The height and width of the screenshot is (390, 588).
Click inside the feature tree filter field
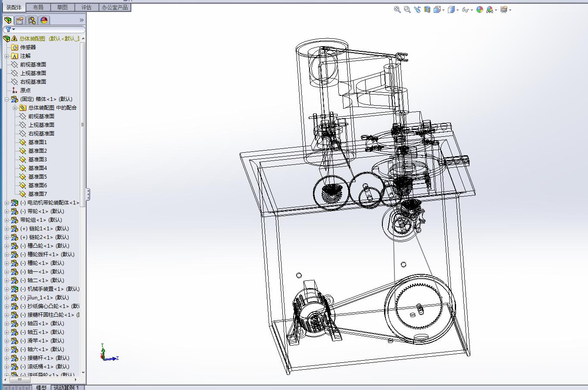click(x=44, y=29)
